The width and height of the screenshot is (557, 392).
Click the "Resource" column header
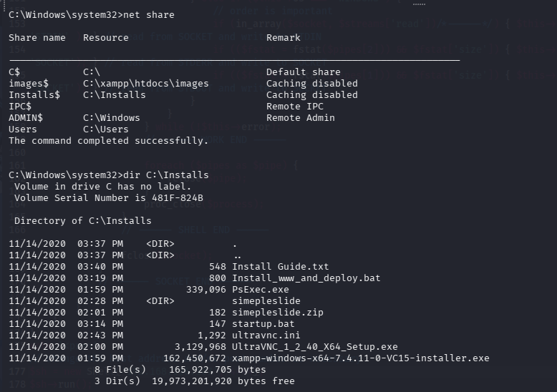pos(106,37)
